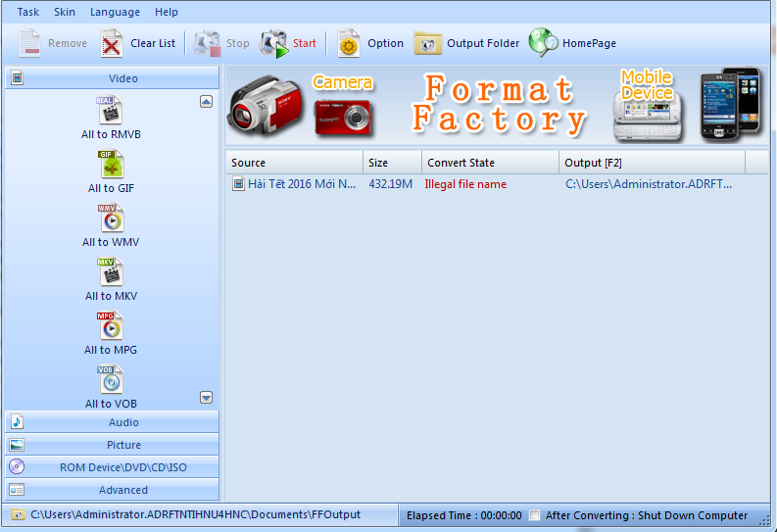Click the Picture panel image icon
Viewport: 777px width, 532px height.
[17, 445]
